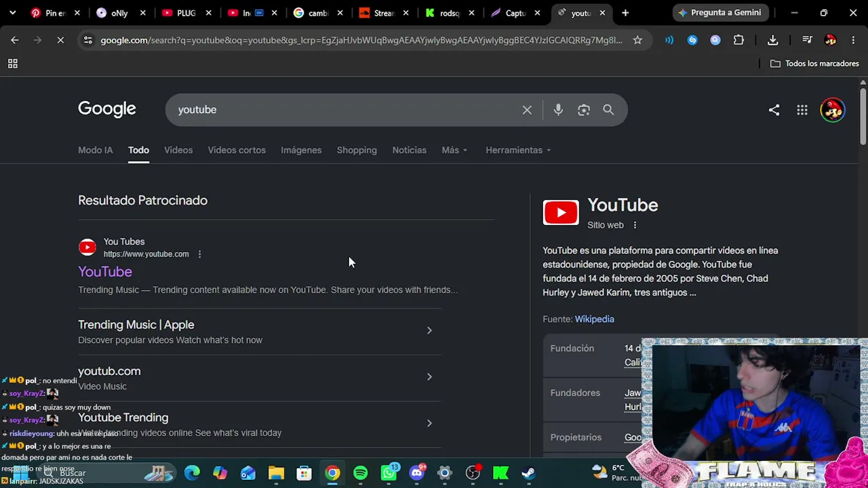Open the three-dot menu beside the You Tubes ad
Image resolution: width=868 pixels, height=488 pixels.
[199, 254]
